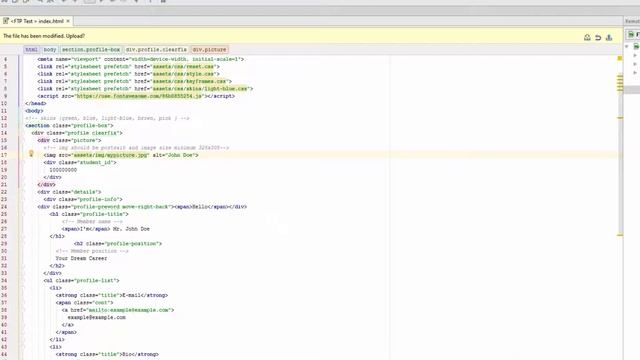Expand the topmost collapsed folder in the Remote Host tree
Viewport: 640px width, 360px height.
coord(635,56)
